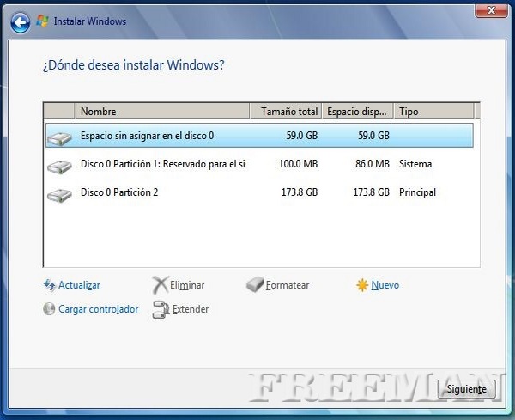
Task: Choose Eliminar to delete the partition
Action: [x=187, y=285]
